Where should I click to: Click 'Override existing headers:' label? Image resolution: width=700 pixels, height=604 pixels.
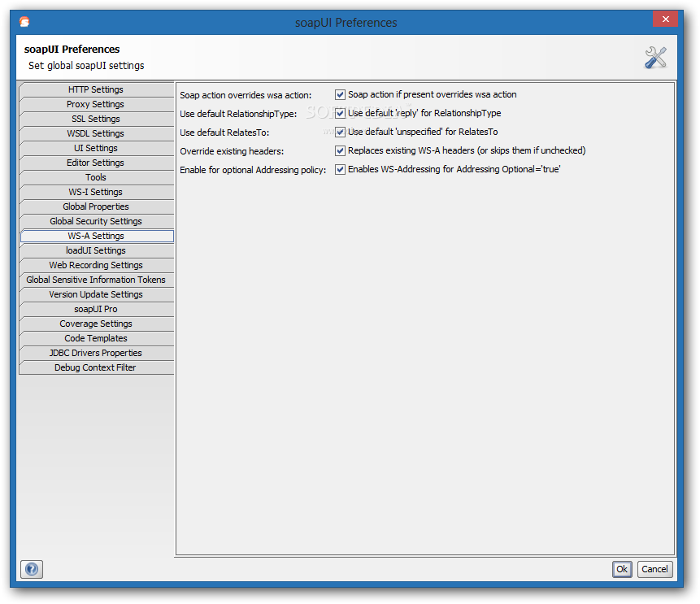pos(232,152)
